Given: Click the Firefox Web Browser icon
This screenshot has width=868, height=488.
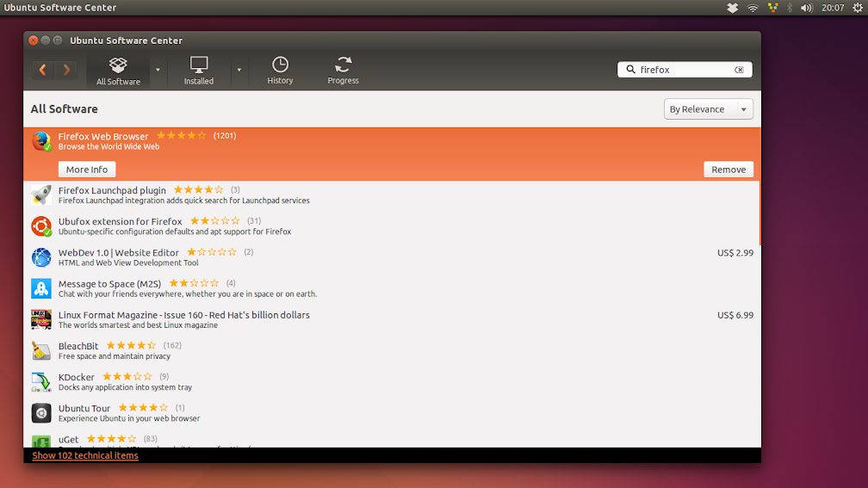Looking at the screenshot, I should (41, 141).
